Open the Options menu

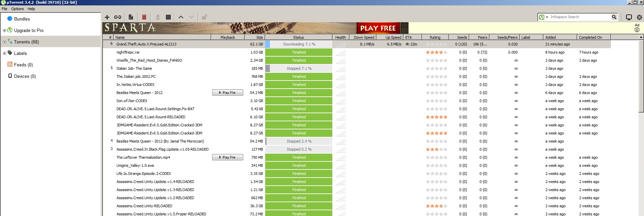[18, 9]
